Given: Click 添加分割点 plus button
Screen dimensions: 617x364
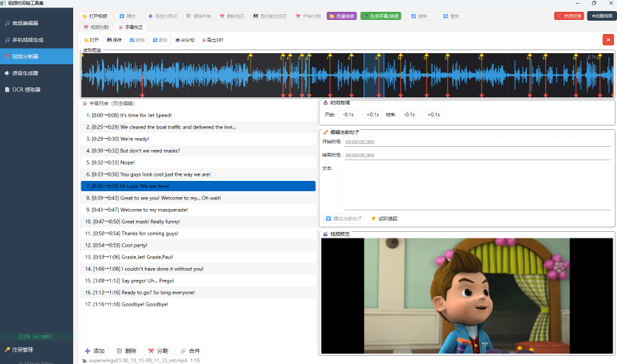Looking at the screenshot, I should click(163, 16).
